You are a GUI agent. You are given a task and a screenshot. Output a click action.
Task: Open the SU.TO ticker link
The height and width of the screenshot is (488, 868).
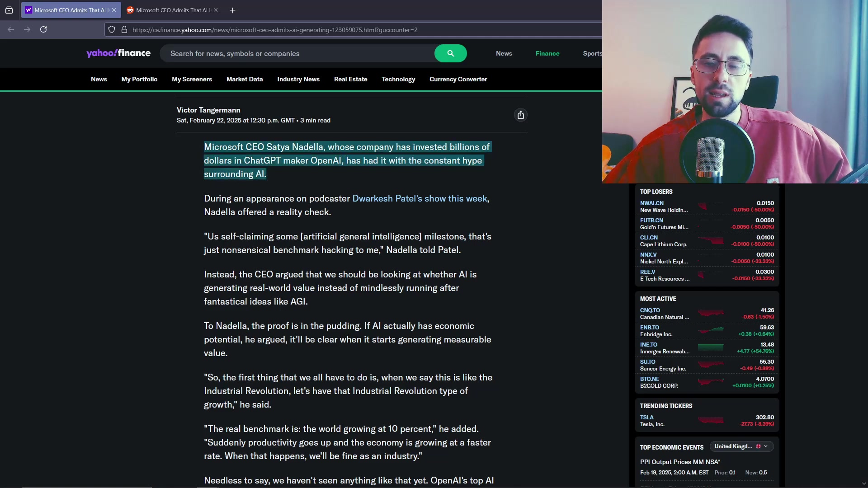pos(647,362)
